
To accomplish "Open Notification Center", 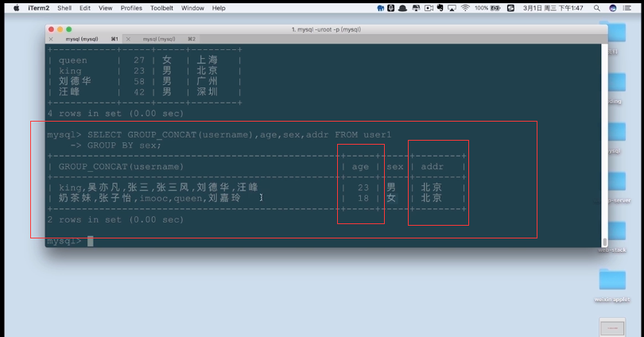I will click(627, 8).
